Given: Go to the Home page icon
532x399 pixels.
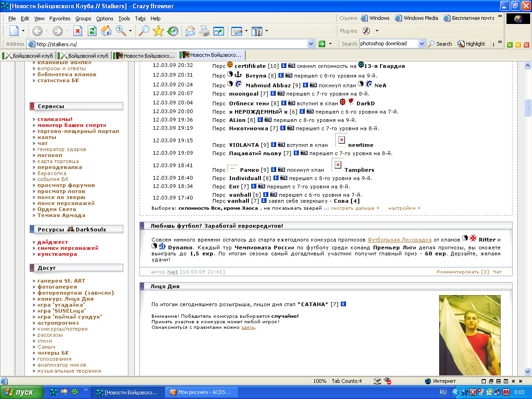Looking at the screenshot, I should (x=106, y=31).
